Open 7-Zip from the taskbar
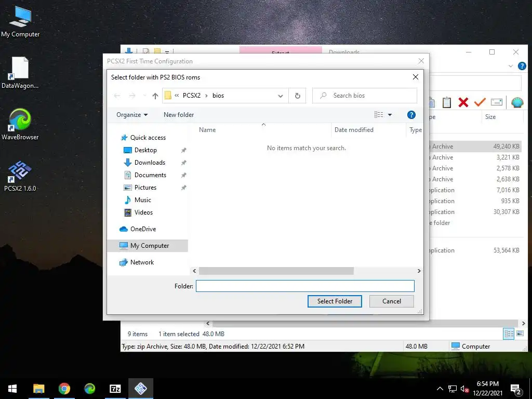532x399 pixels. 115,389
